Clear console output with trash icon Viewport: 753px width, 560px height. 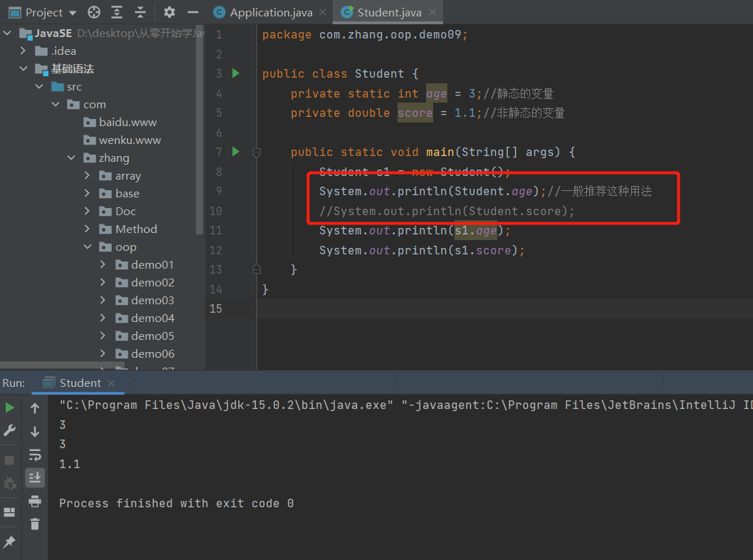[x=35, y=524]
